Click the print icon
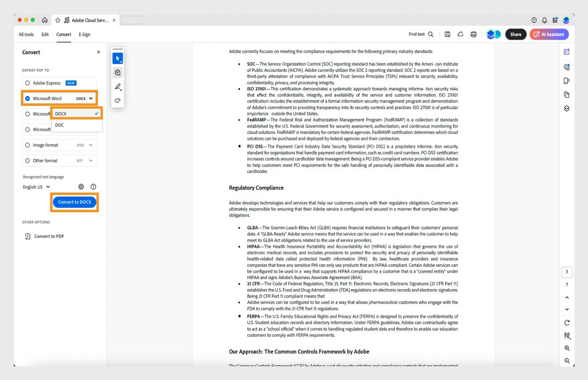Screen dimensions: 588x380 (x=473, y=34)
